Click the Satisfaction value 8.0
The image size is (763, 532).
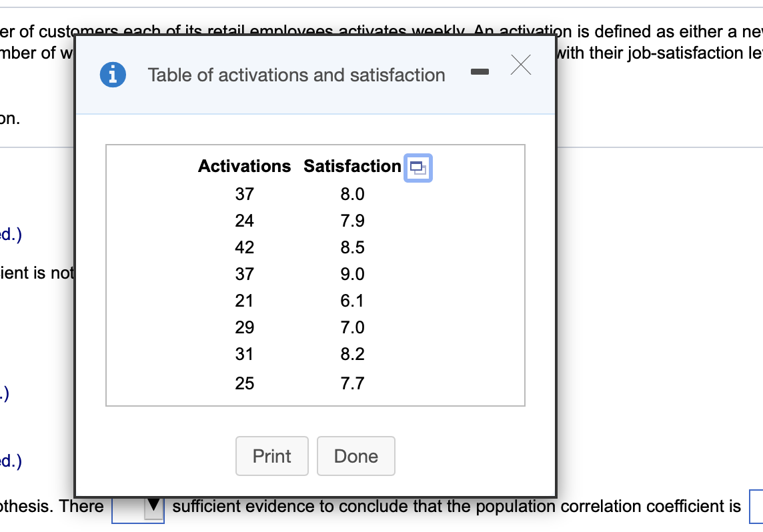tap(352, 194)
